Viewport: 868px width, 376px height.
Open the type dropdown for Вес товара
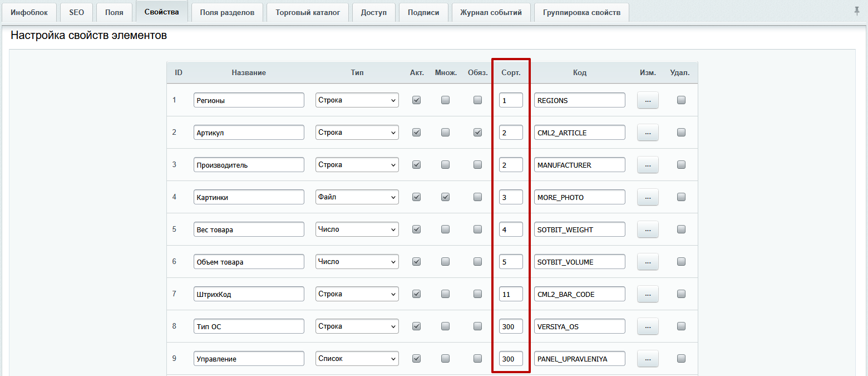[x=357, y=229]
